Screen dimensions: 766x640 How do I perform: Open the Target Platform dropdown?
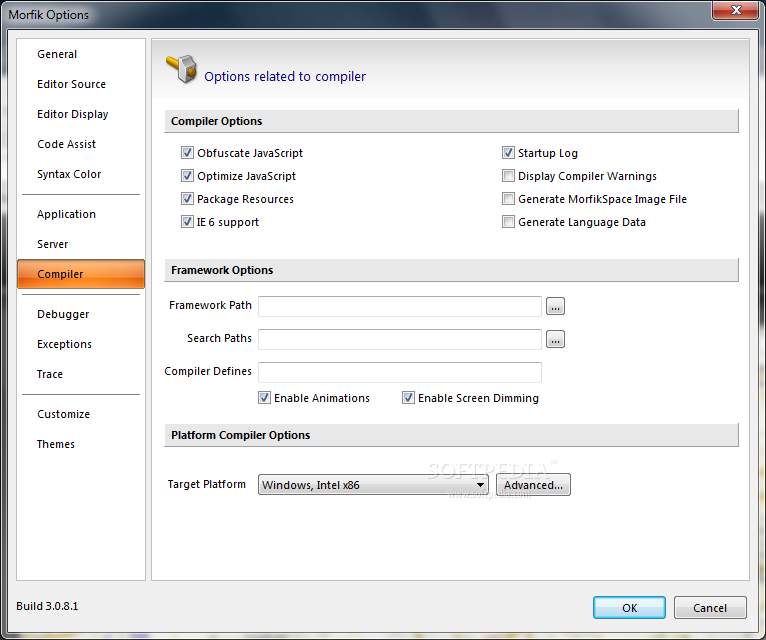373,485
